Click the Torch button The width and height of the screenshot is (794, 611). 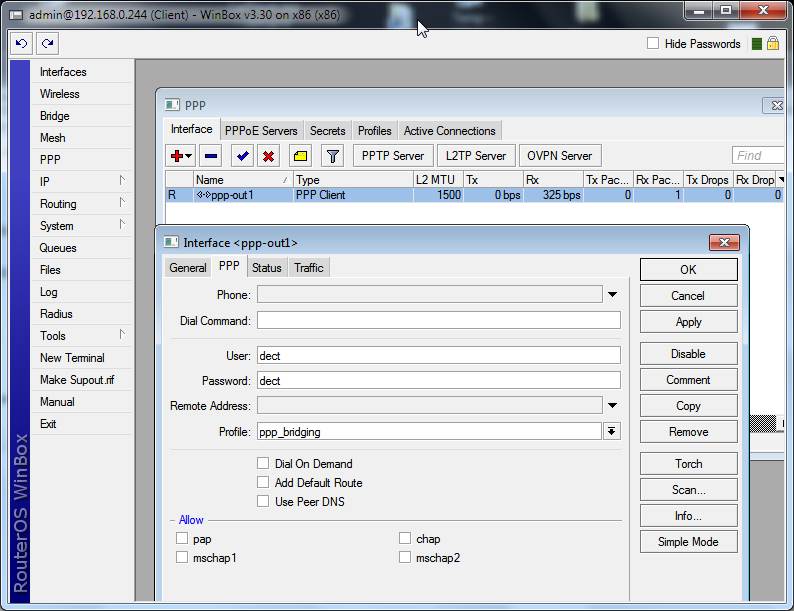(688, 463)
